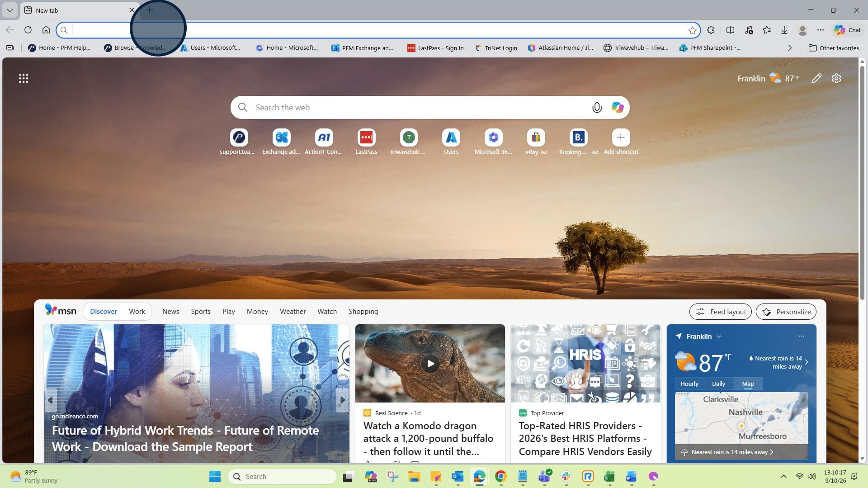Open the Sports menu item in MSN
This screenshot has width=868, height=488.
pyautogui.click(x=201, y=312)
